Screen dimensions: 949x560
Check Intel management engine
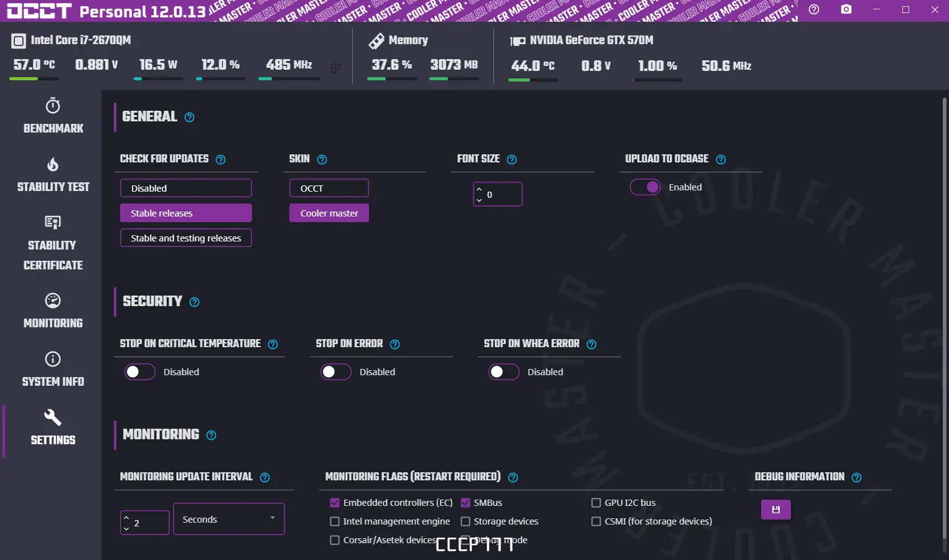coord(335,521)
